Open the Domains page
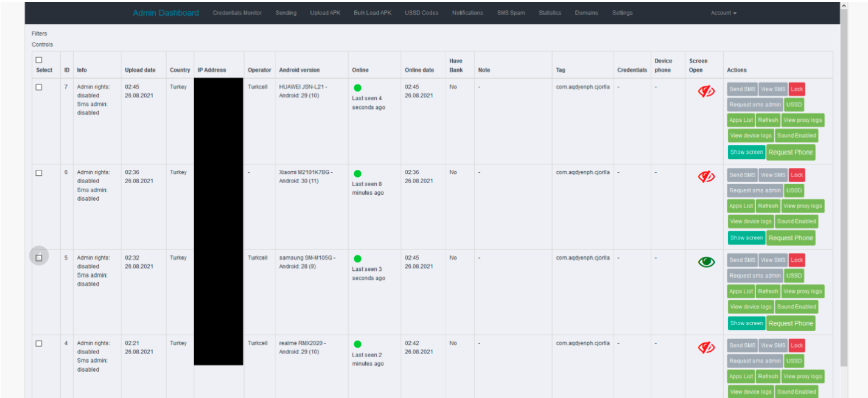Screen dimensions: 868x398 (586, 13)
